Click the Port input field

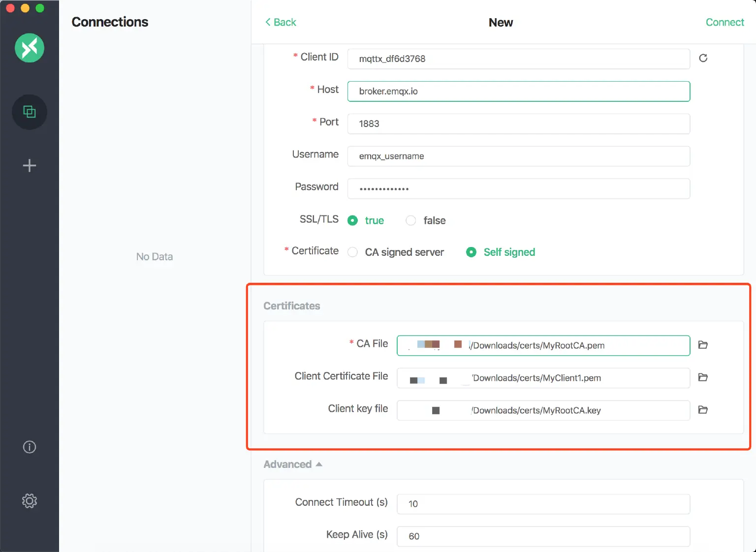(x=518, y=124)
